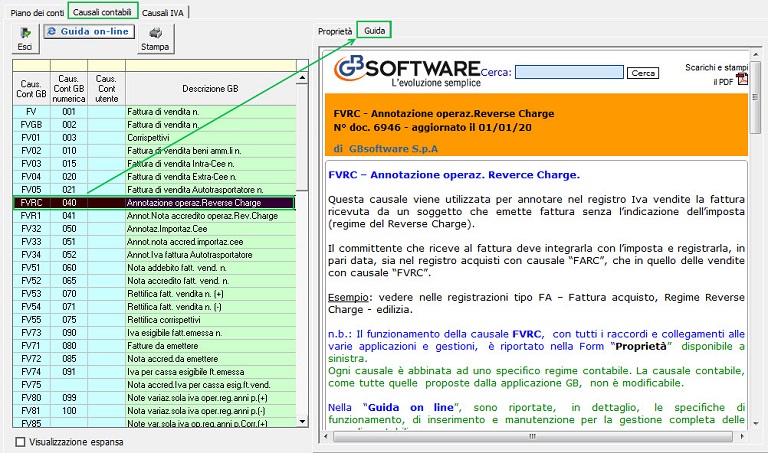The image size is (768, 453).
Task: Click the guide horizontal scrollbar thumb
Action: (533, 436)
